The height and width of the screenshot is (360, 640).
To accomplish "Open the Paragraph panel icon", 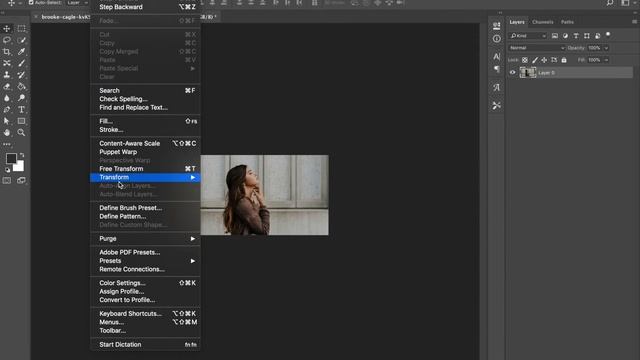I will coord(496,69).
